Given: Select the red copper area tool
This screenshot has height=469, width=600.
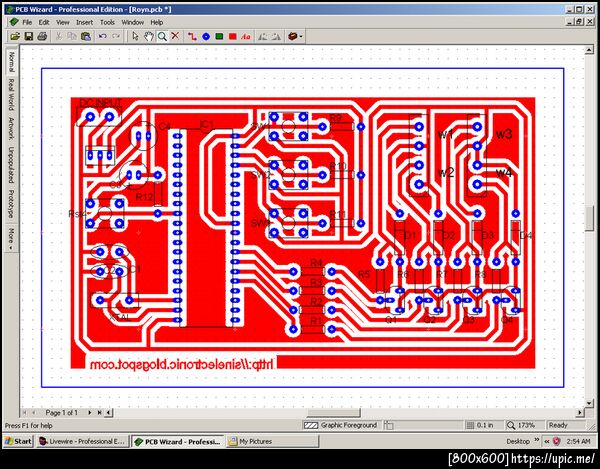Looking at the screenshot, I should [x=232, y=36].
